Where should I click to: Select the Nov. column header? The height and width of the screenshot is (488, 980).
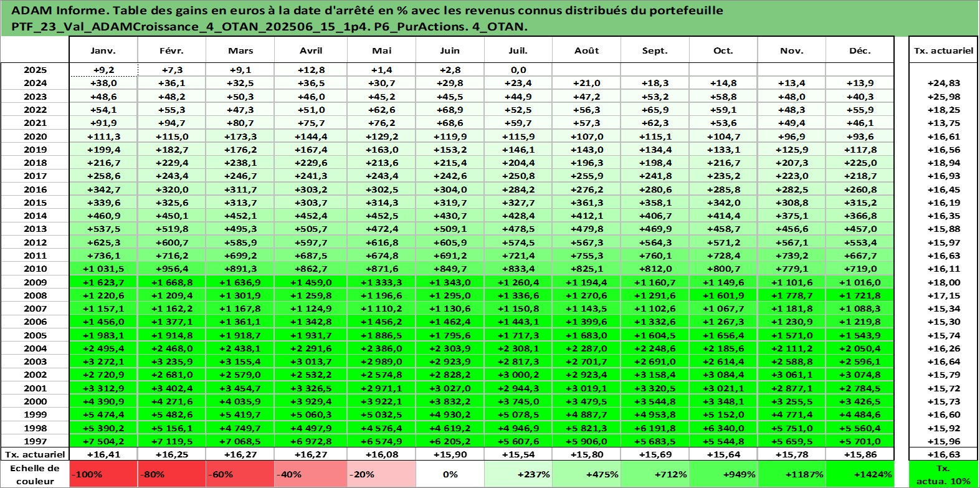click(792, 50)
